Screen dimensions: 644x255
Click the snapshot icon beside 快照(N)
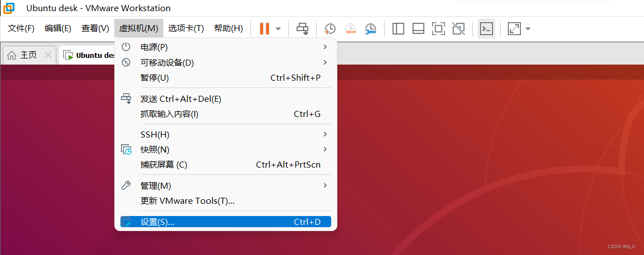coord(126,149)
